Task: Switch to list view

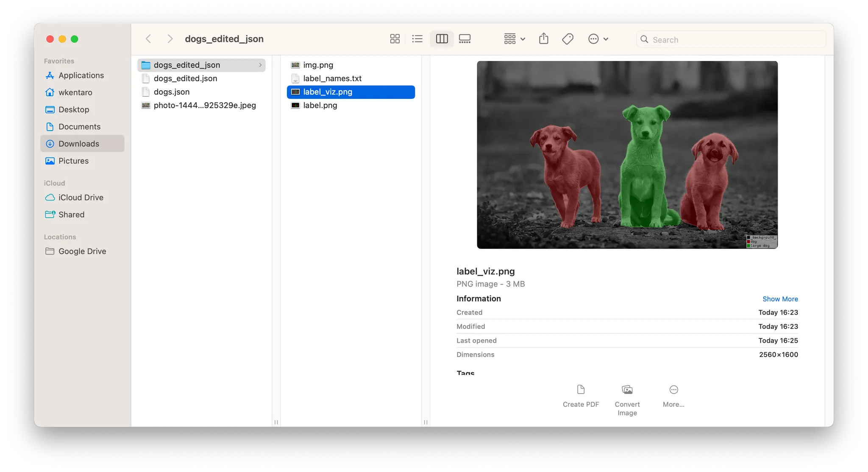Action: click(417, 39)
